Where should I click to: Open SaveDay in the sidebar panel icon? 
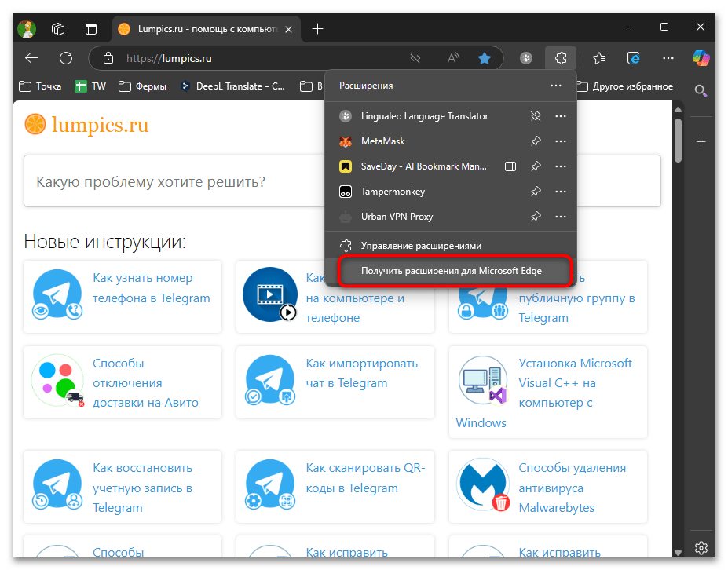pyautogui.click(x=510, y=166)
